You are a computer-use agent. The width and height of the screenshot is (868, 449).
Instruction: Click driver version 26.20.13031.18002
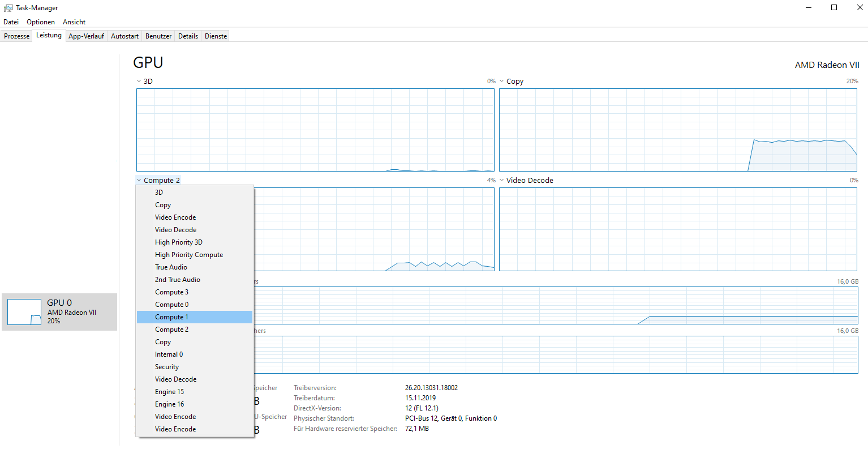[x=431, y=388]
